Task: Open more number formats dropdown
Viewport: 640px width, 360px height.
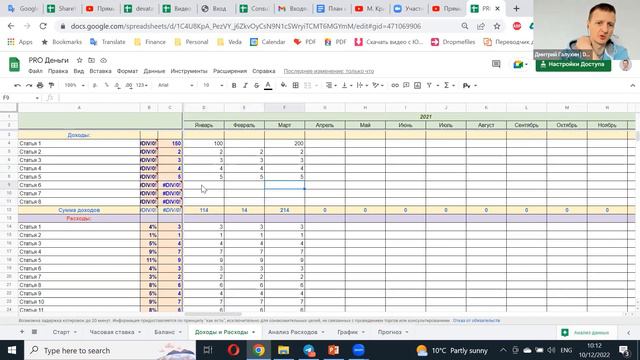Action: click(x=142, y=85)
